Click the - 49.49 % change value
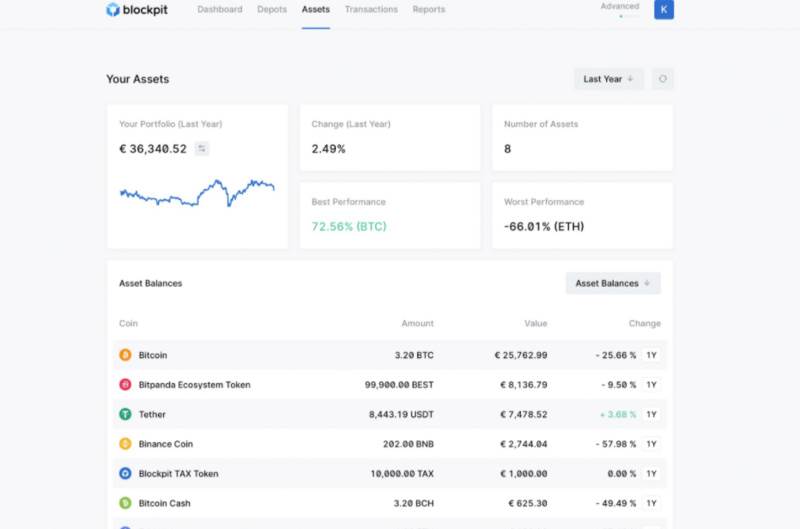The height and width of the screenshot is (529, 800). click(616, 503)
